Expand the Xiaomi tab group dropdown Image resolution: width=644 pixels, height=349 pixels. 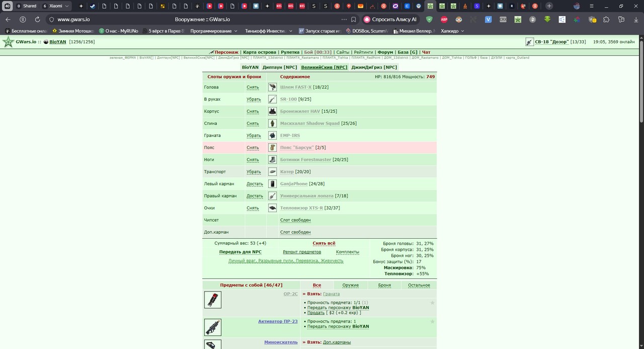pos(56,6)
